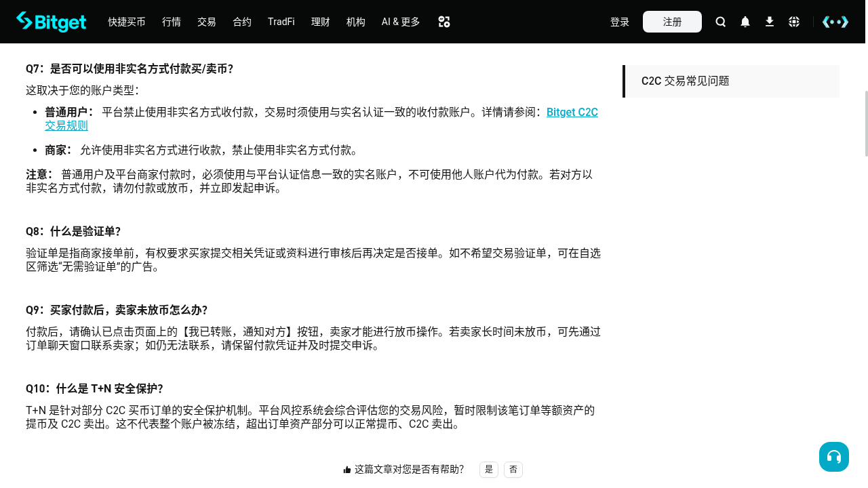
Task: Open the language globe icon
Action: (794, 22)
